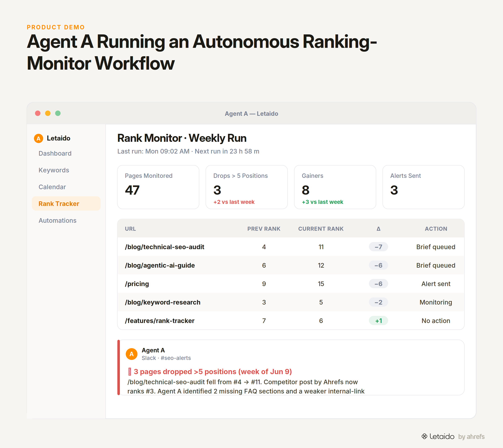
Task: Open the /blog/agentic-ai-guide URL row
Action: click(x=291, y=265)
